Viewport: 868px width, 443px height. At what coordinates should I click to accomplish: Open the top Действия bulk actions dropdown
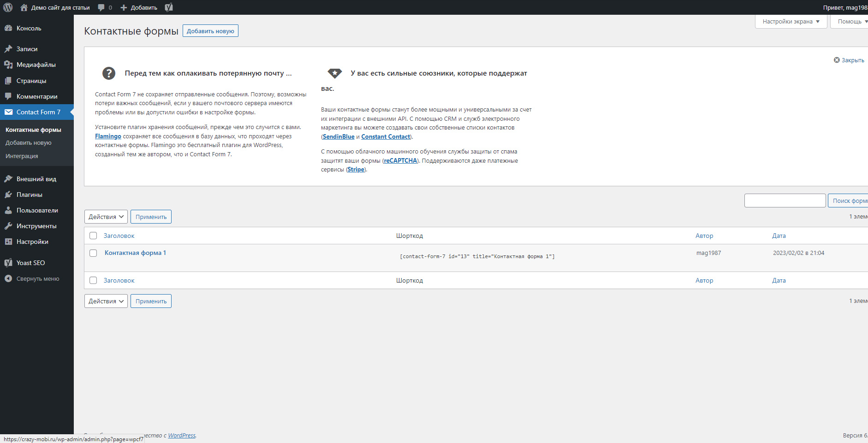pos(106,217)
